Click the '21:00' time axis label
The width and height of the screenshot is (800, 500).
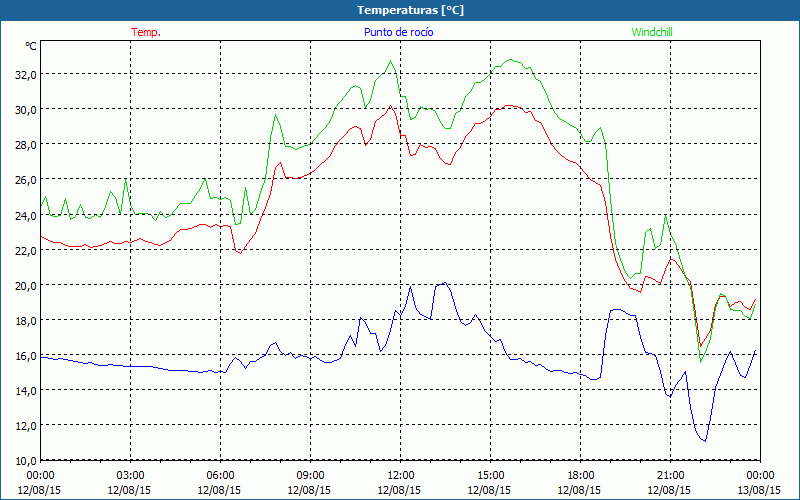(x=670, y=476)
